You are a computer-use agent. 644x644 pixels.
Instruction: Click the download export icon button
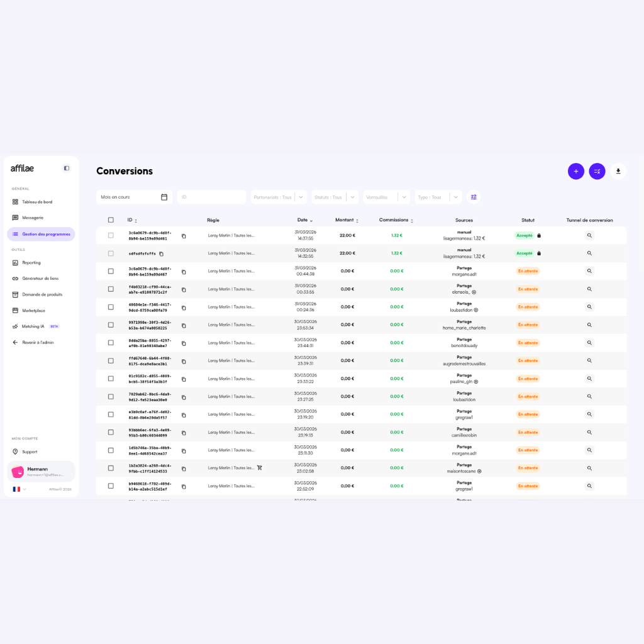point(618,171)
